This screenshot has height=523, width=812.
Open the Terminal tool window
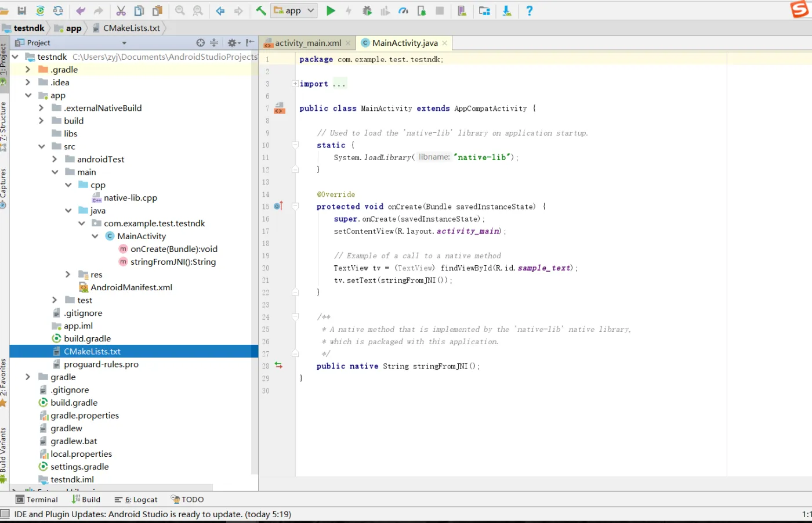click(x=37, y=499)
